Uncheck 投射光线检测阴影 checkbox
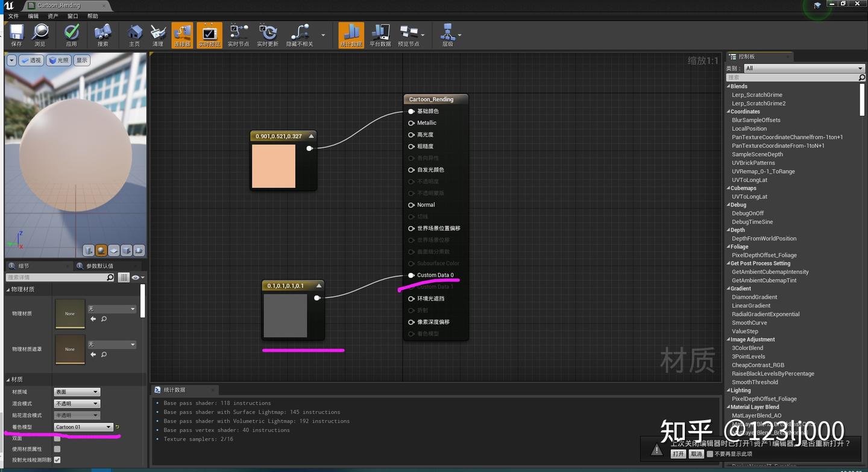The height and width of the screenshot is (472, 868). click(x=57, y=460)
